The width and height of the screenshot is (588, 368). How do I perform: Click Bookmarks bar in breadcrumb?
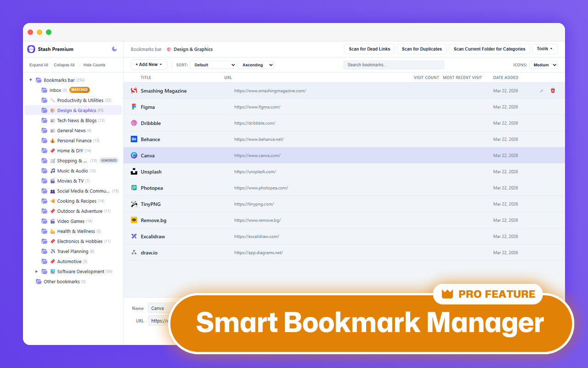coord(146,49)
